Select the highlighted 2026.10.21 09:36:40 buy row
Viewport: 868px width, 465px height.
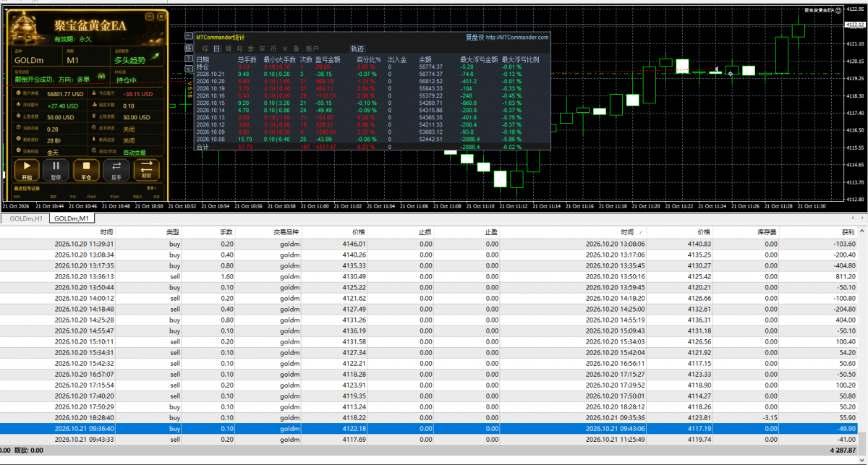429,428
